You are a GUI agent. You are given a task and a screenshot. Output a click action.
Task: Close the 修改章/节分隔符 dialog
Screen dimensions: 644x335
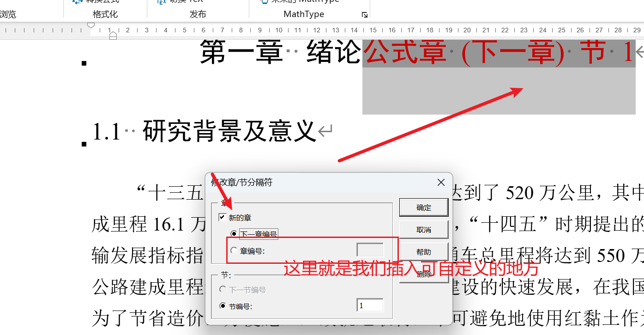point(441,183)
